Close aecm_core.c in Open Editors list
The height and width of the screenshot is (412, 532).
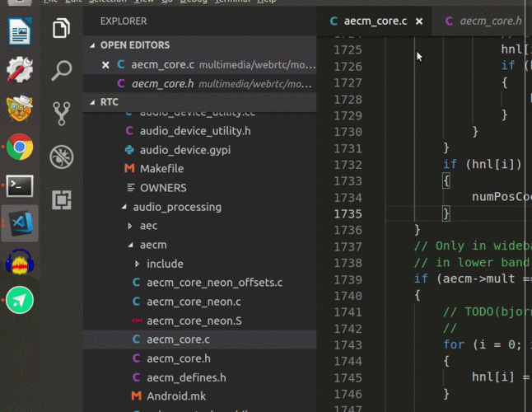105,65
